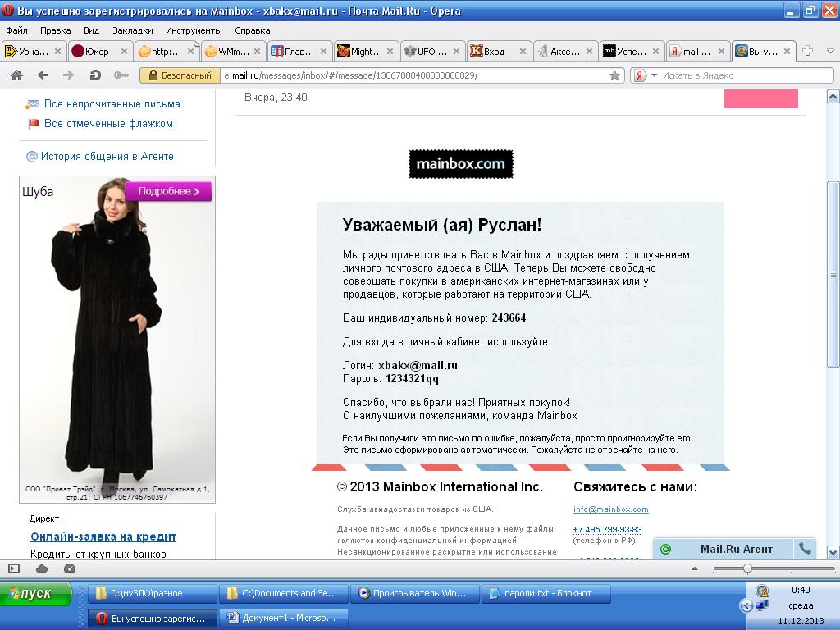Switch to the Успе... tab
This screenshot has height=630, width=840.
pos(631,52)
